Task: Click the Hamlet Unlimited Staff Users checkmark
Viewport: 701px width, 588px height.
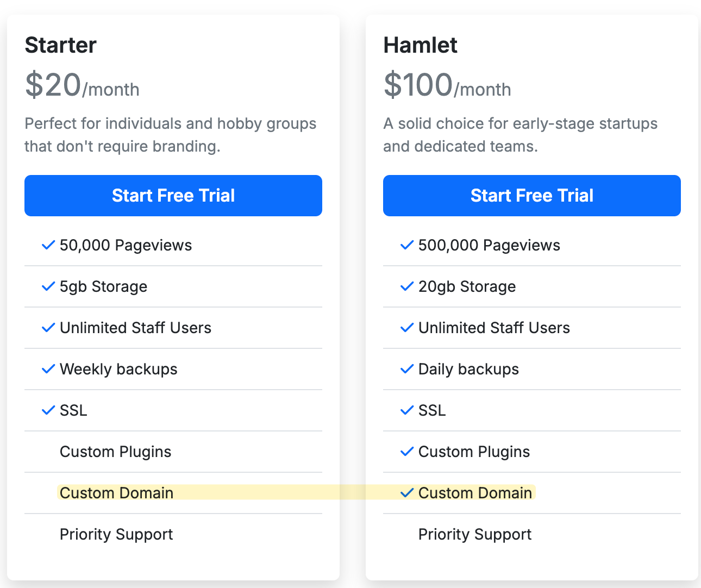Action: 407,328
